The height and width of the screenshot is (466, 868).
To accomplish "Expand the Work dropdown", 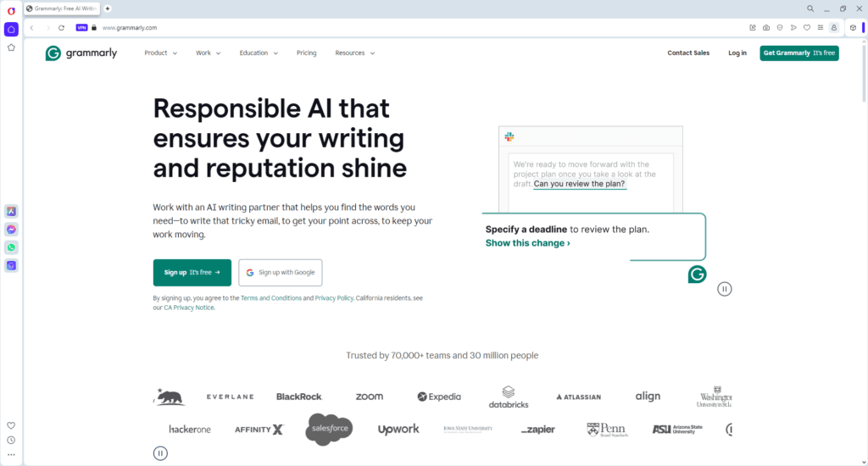I will (209, 53).
